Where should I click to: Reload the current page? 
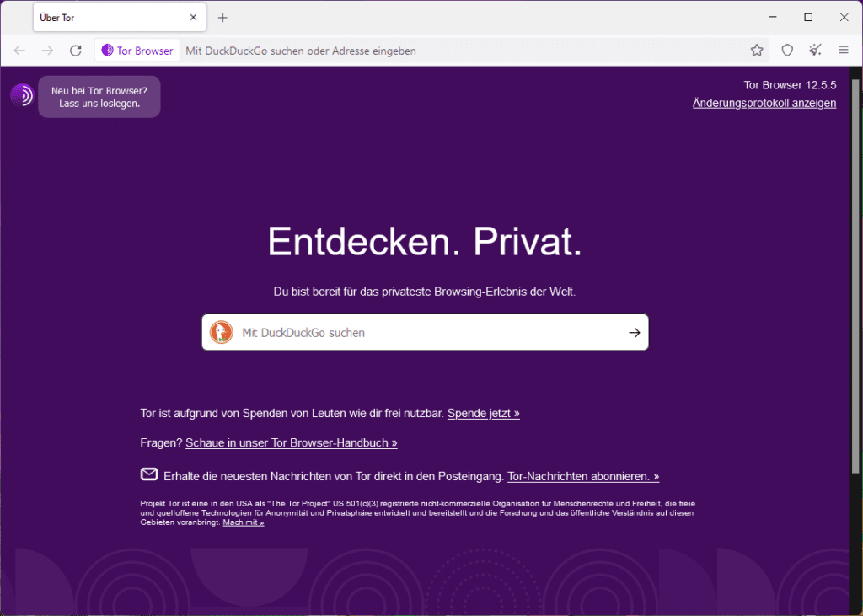pos(75,51)
